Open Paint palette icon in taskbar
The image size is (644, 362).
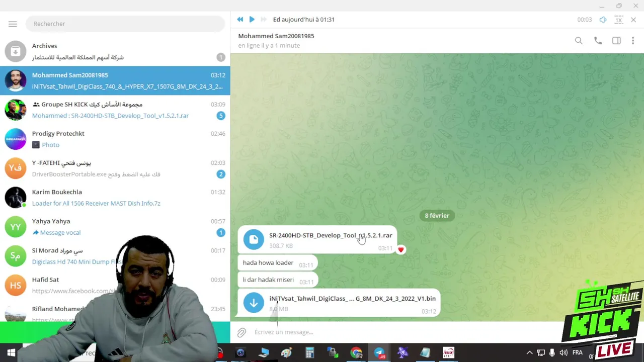pyautogui.click(x=286, y=353)
